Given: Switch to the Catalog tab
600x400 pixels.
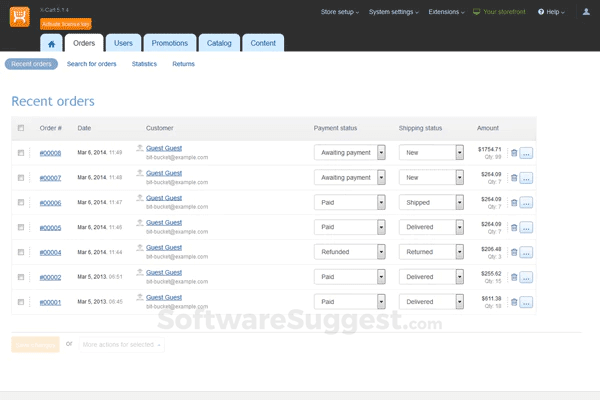Looking at the screenshot, I should 219,44.
